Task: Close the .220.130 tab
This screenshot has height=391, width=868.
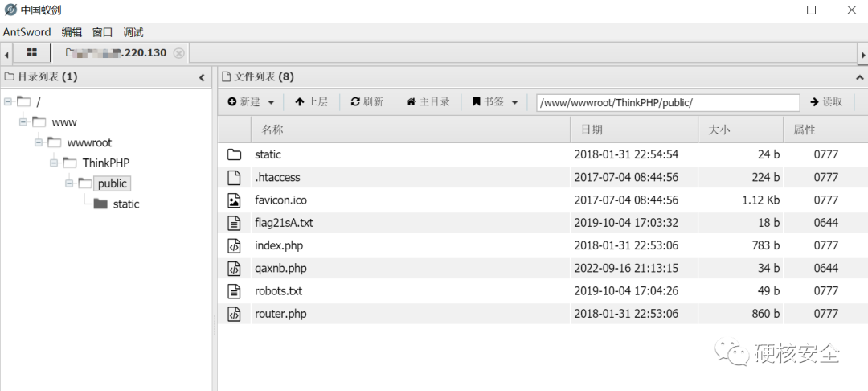Action: click(178, 53)
